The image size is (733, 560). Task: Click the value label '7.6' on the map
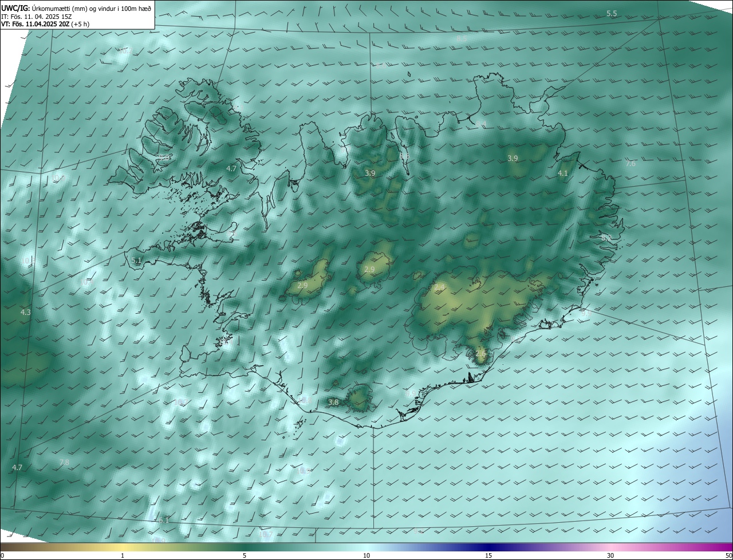point(630,164)
